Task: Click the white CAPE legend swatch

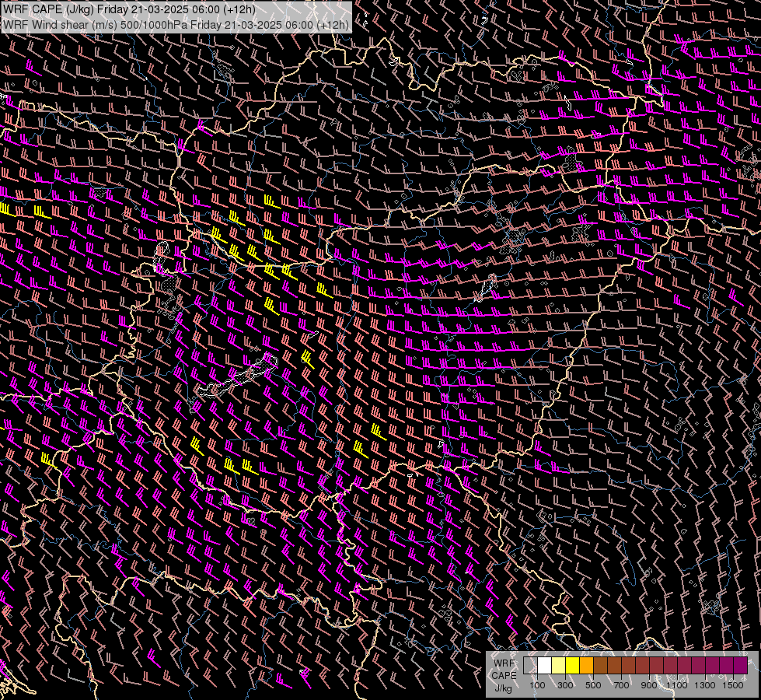Action: click(545, 665)
